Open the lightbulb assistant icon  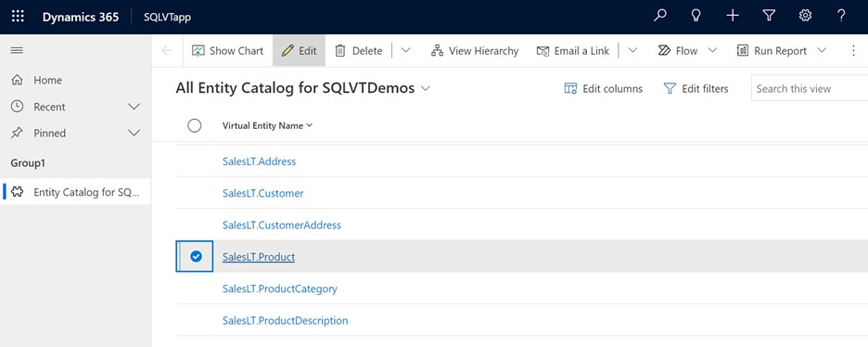tap(696, 16)
